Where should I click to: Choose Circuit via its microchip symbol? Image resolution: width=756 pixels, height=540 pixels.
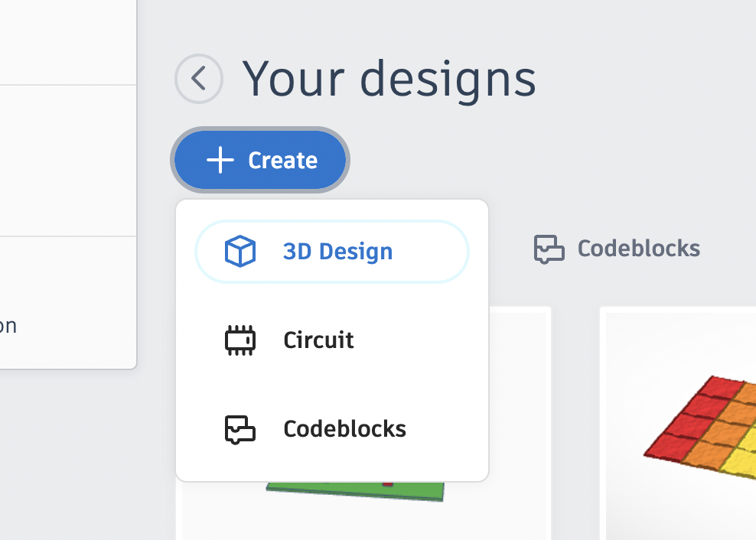point(240,340)
